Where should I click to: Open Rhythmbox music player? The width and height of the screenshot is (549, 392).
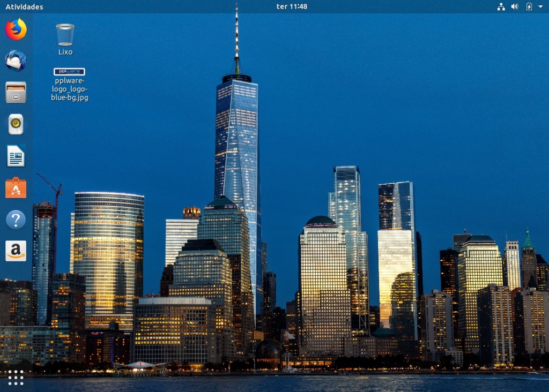pos(16,124)
